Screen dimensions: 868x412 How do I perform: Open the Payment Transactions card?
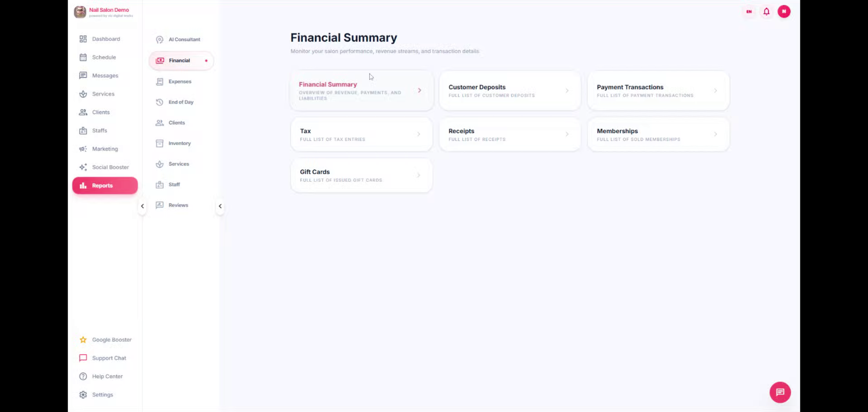click(658, 91)
